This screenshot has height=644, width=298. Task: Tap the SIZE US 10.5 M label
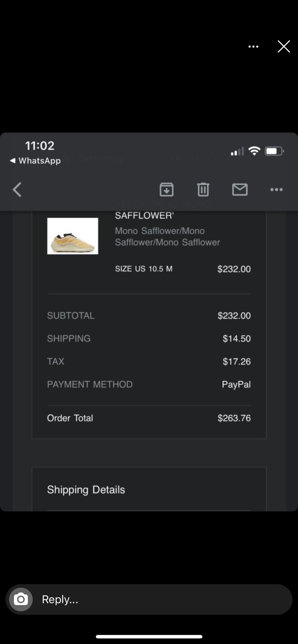(144, 269)
